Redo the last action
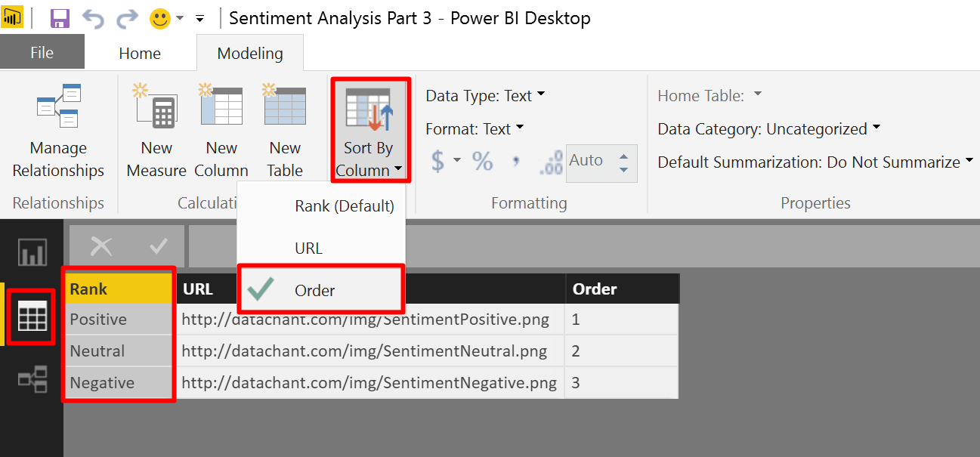Image resolution: width=980 pixels, height=457 pixels. pos(127,18)
